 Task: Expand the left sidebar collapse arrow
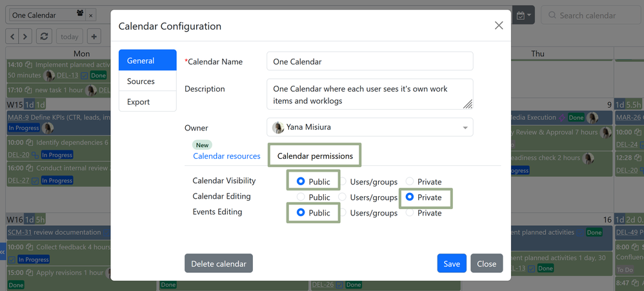coord(3,251)
